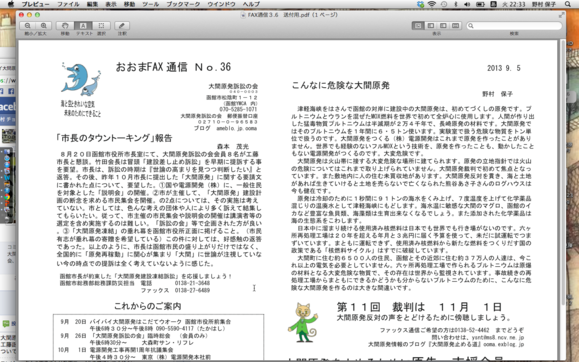This screenshot has height=362, width=579.
Task: Click the magnifier inside the search field
Action: [471, 25]
